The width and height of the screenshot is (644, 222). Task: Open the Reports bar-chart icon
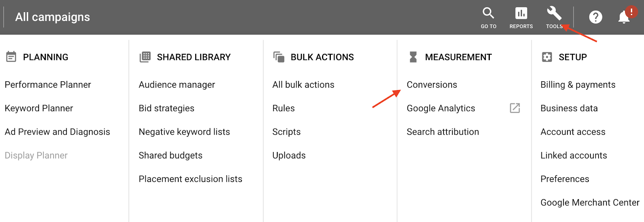521,13
